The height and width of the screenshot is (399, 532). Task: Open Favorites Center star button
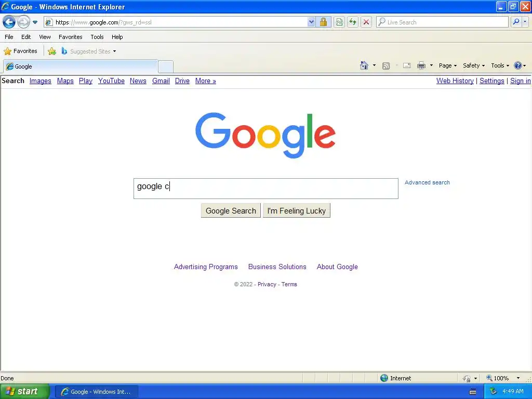(21, 51)
